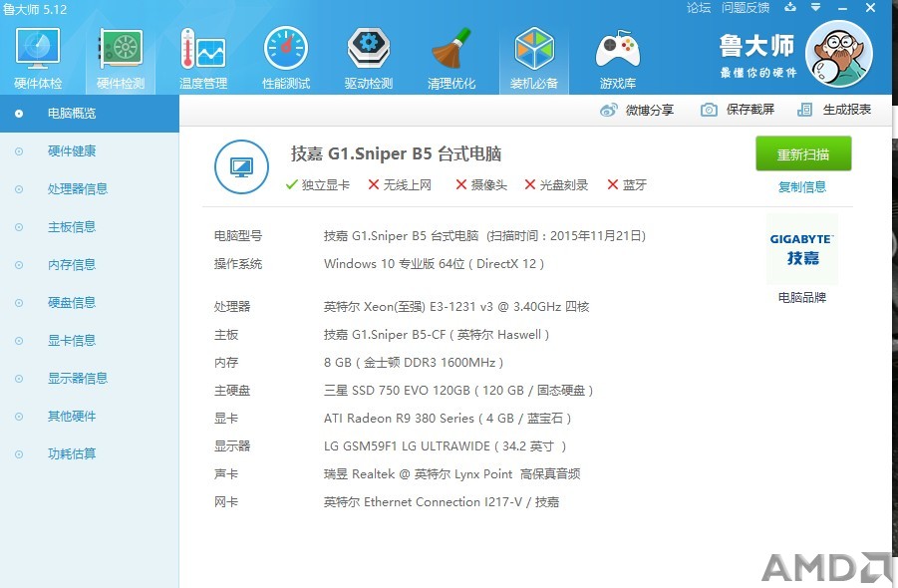The height and width of the screenshot is (588, 898).
Task: Minimize the 鲁大师 window
Action: 842,8
